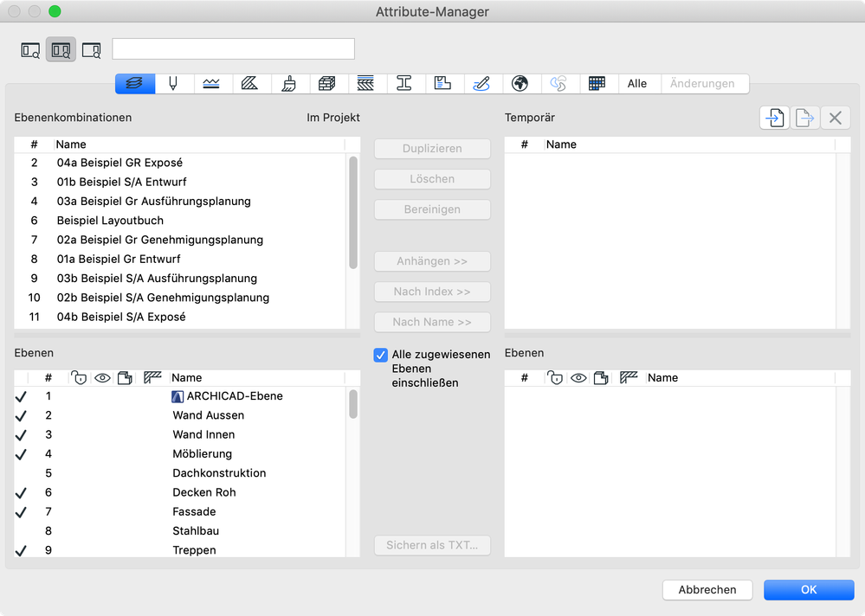Click the Löschen button
The height and width of the screenshot is (616, 865).
(x=432, y=179)
